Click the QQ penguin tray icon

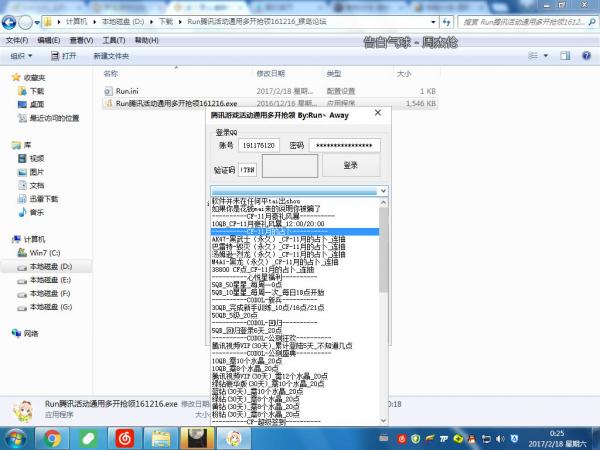pyautogui.click(x=472, y=439)
